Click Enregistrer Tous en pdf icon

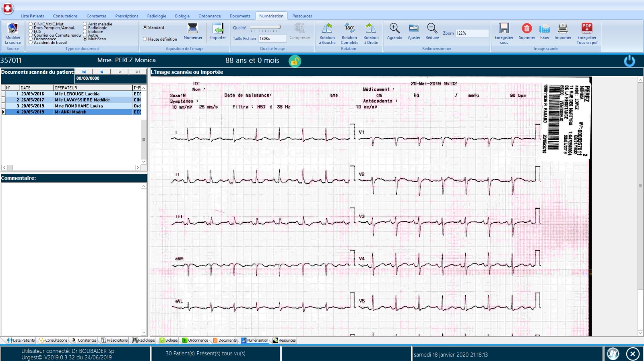587,28
